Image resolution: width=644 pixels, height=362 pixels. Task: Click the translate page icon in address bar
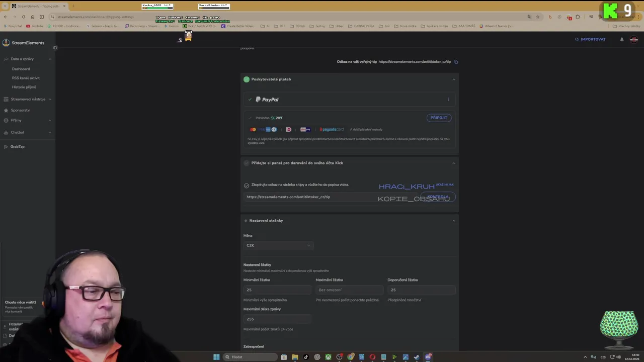tap(529, 17)
